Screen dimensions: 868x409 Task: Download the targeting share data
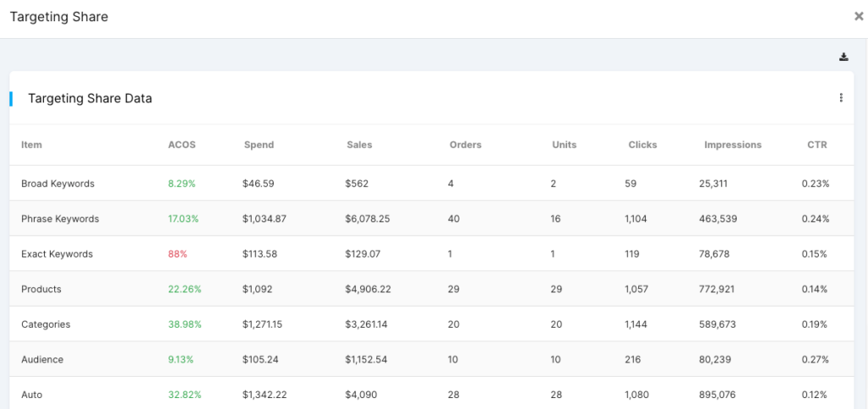[843, 57]
